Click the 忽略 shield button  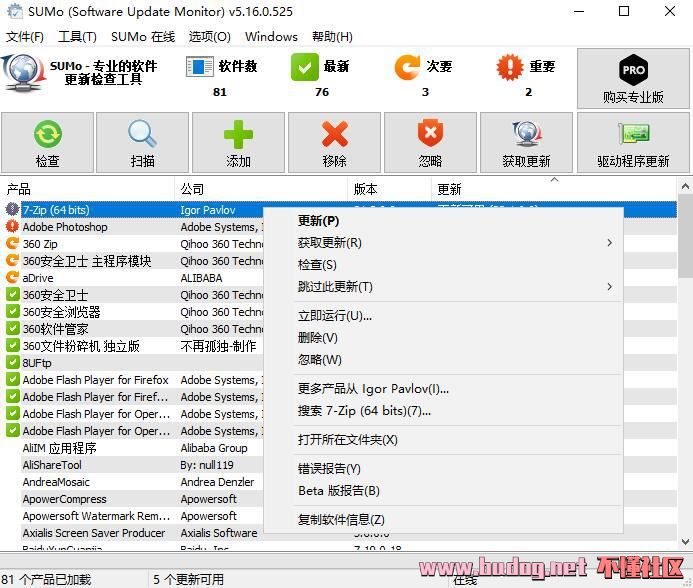tap(430, 142)
